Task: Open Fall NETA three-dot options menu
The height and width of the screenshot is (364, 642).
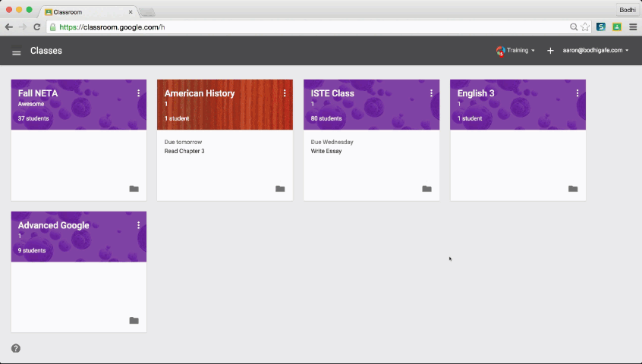Action: (138, 93)
